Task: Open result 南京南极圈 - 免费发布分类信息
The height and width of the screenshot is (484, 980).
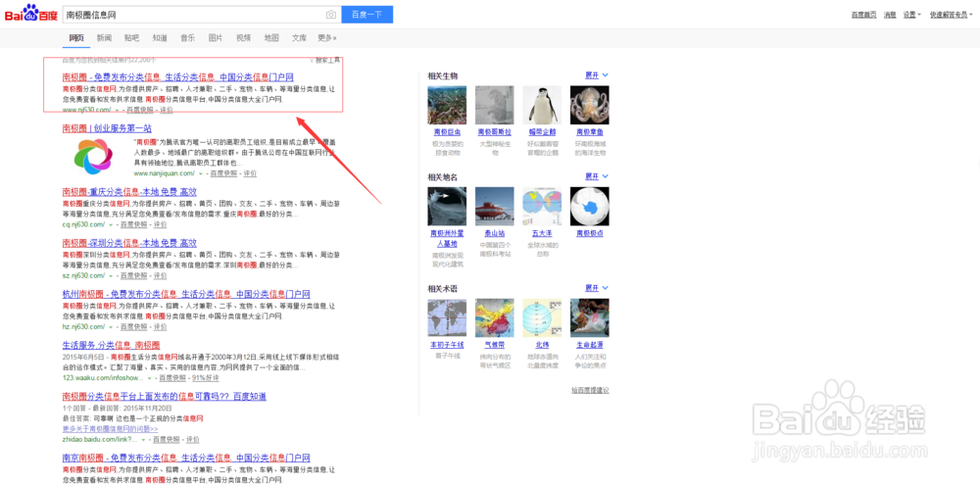Action: (186, 458)
